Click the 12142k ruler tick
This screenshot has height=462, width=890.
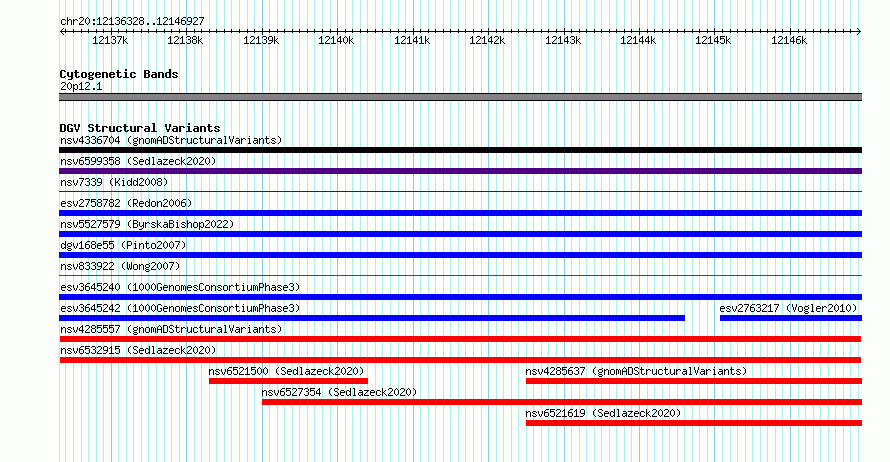click(x=487, y=40)
